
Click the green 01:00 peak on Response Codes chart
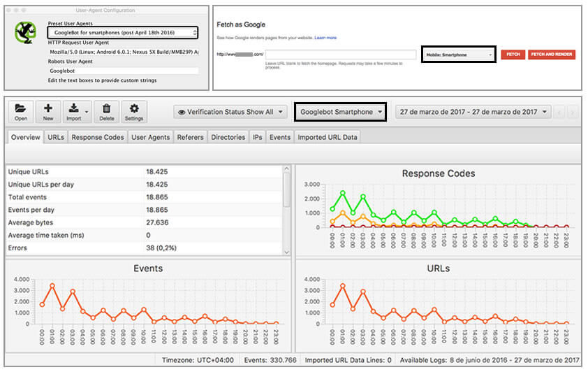tap(342, 193)
